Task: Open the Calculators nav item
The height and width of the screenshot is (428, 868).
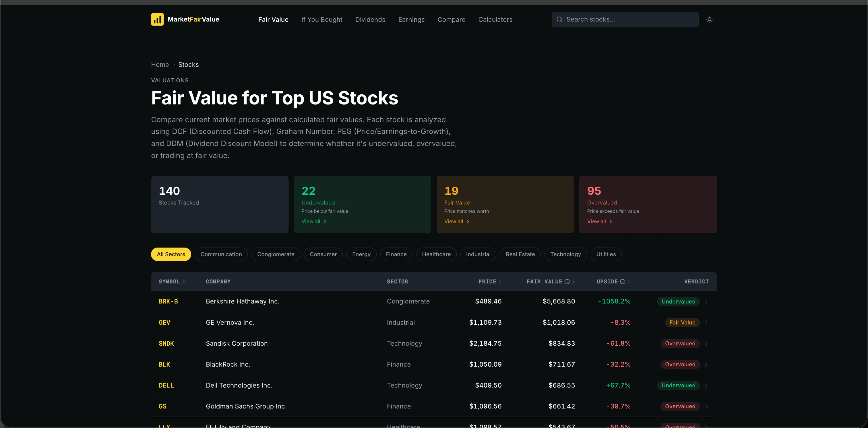Action: pos(495,20)
